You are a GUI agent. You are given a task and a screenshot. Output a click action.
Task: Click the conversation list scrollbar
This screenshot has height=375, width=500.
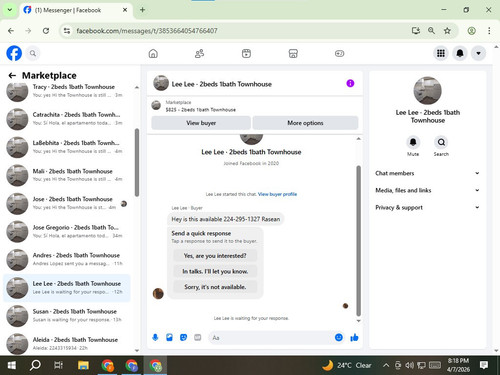coord(137,162)
